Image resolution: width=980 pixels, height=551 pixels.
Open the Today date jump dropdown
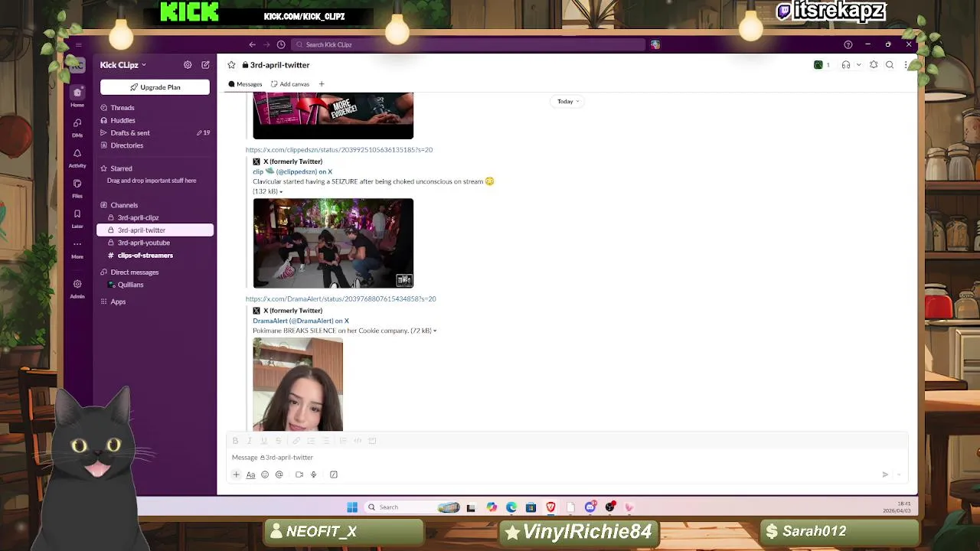point(567,101)
